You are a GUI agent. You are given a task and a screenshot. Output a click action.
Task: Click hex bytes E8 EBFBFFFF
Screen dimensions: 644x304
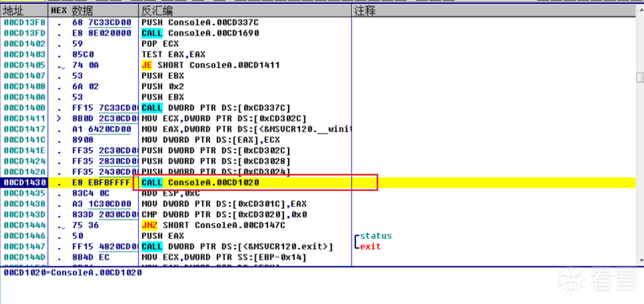[x=101, y=183]
